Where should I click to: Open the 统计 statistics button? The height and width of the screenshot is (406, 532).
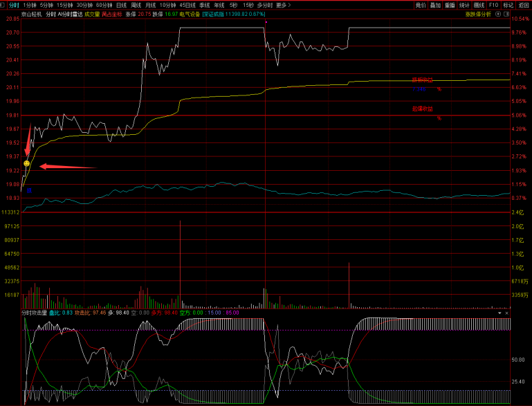point(464,5)
